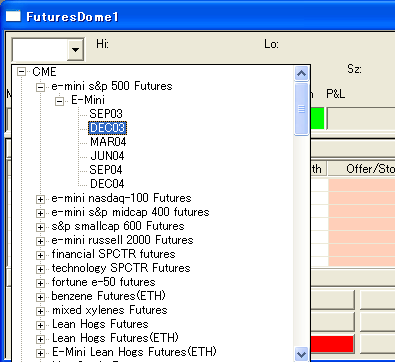Click the scroll up arrow in tree list
The height and width of the screenshot is (362, 395).
(301, 73)
